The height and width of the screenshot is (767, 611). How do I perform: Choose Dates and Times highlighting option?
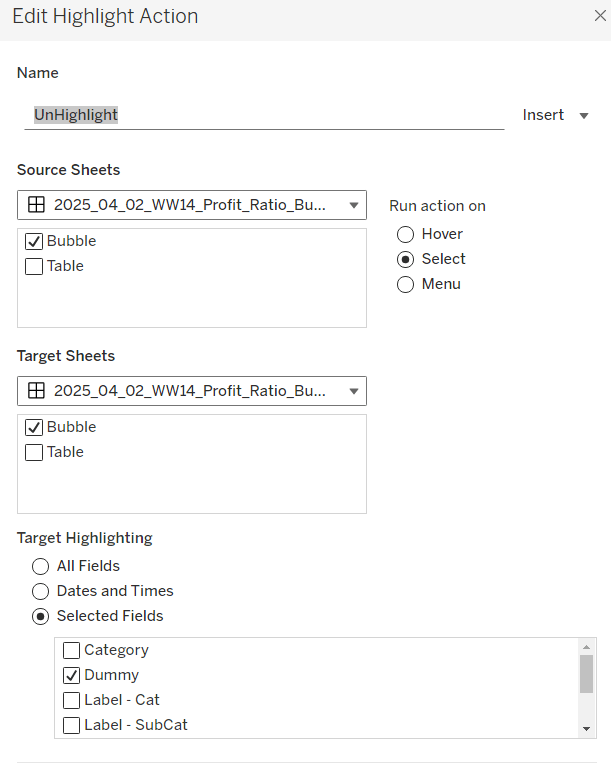pos(41,591)
